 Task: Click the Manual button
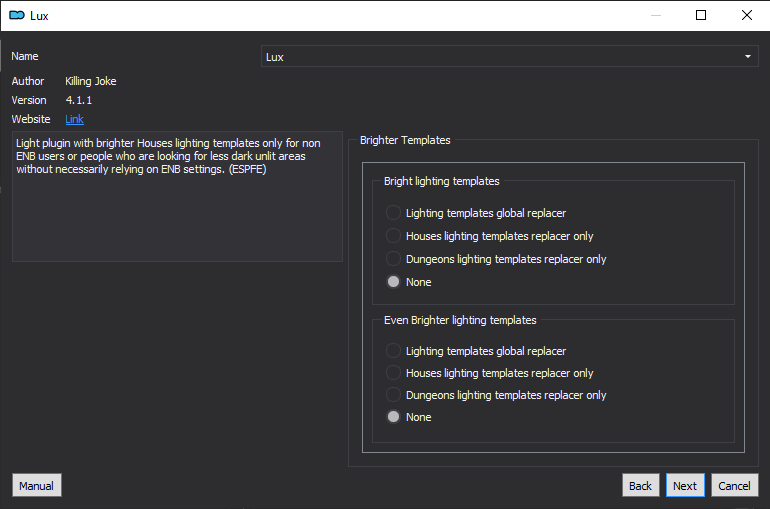[x=37, y=485]
